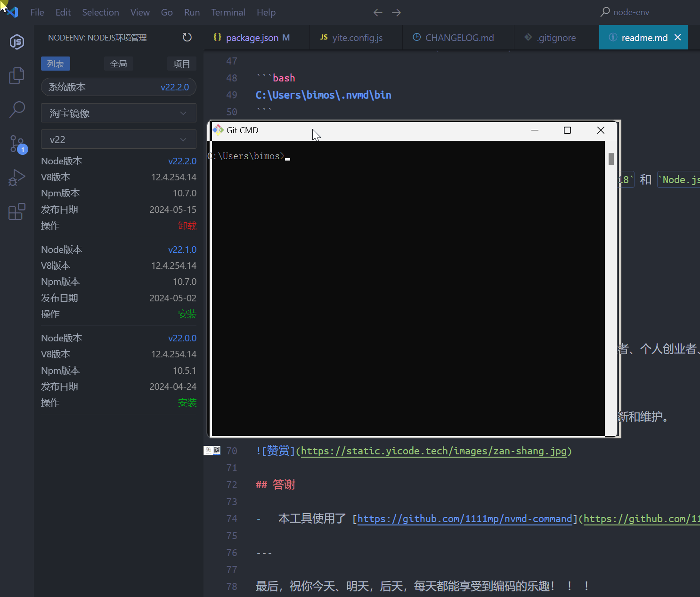Open the Run and Debug view

coord(17,177)
